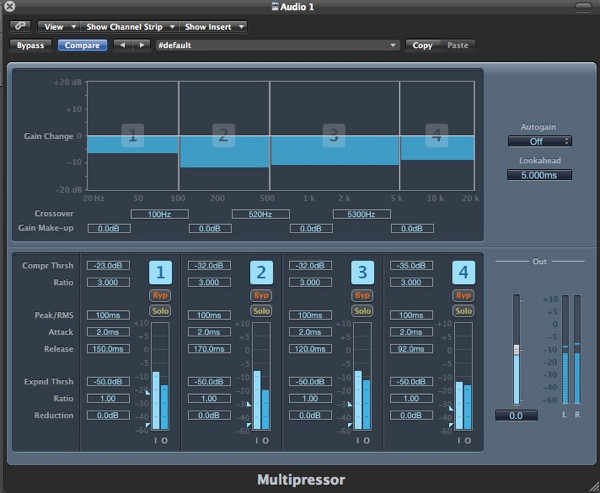600x493 pixels.
Task: Solo band 2
Action: tap(261, 311)
